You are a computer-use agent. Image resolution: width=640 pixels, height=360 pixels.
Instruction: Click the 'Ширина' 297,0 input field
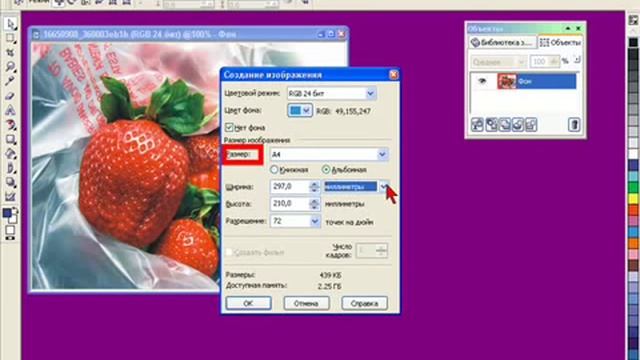pyautogui.click(x=290, y=187)
